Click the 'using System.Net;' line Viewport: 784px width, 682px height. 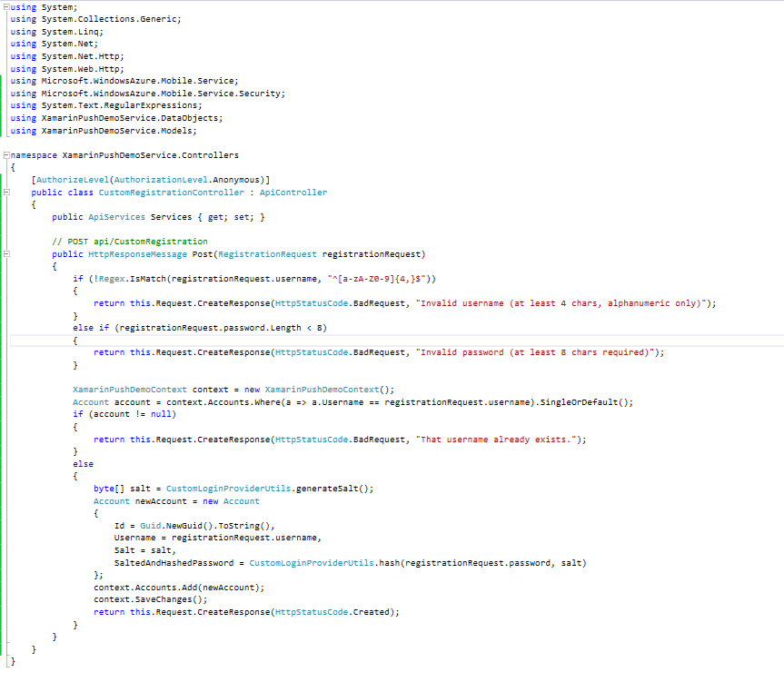[x=54, y=44]
